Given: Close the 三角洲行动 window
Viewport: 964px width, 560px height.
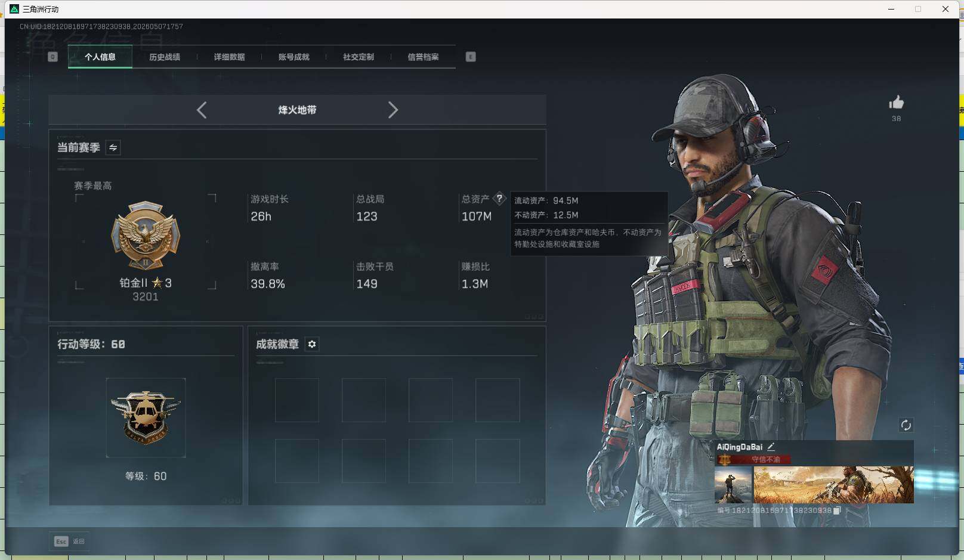Looking at the screenshot, I should click(946, 9).
